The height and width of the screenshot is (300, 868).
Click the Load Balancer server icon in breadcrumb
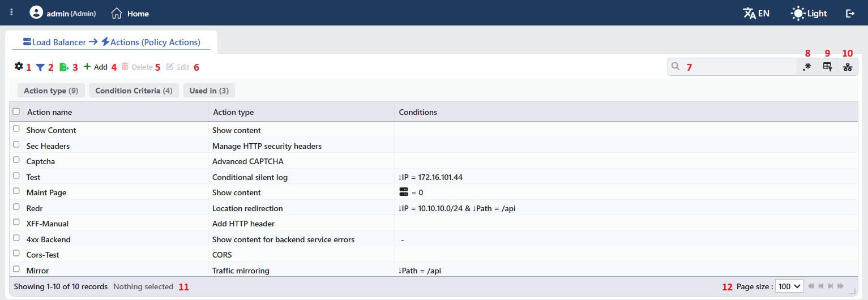[27, 42]
